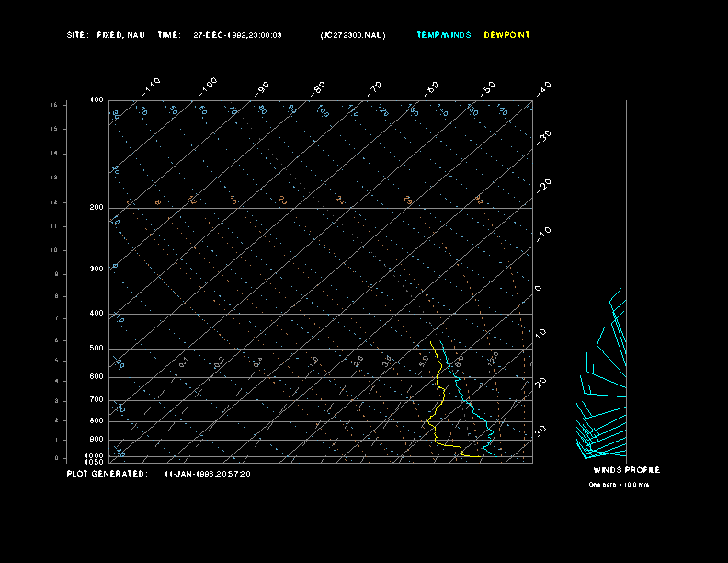The image size is (728, 563).
Task: Click the 11 km altitude tick label
Action: pyautogui.click(x=54, y=226)
